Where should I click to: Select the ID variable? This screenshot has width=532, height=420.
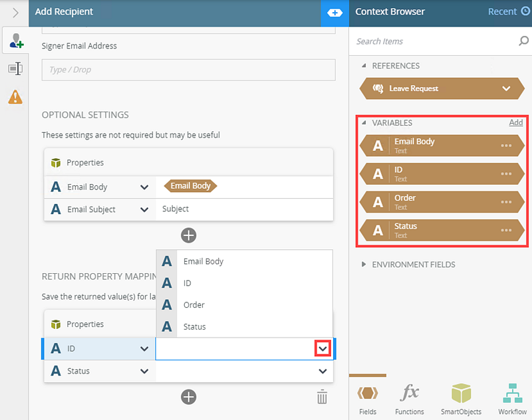442,174
